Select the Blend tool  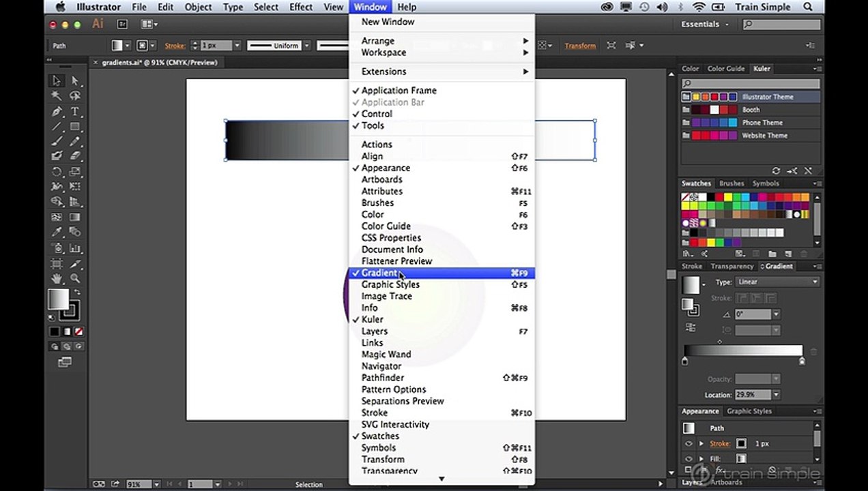(74, 233)
